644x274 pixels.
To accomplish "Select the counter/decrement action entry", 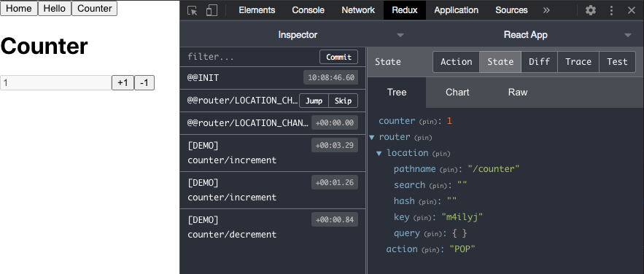I will (273, 227).
